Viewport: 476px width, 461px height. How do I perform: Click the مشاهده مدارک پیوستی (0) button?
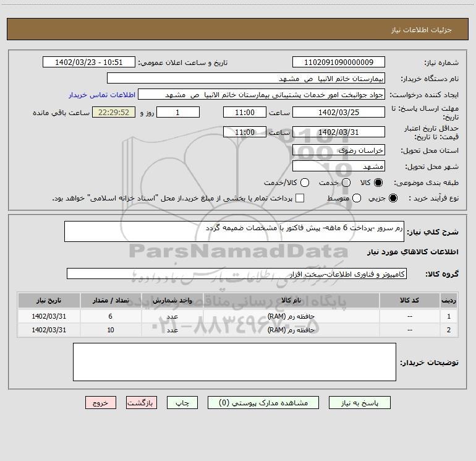[x=263, y=403]
